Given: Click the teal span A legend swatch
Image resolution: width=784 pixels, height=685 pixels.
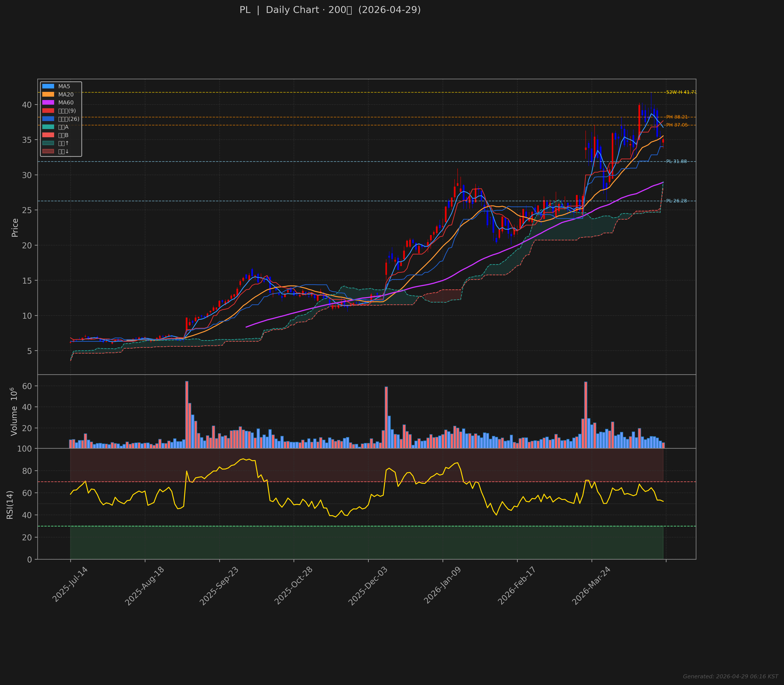Looking at the screenshot, I should click(48, 127).
